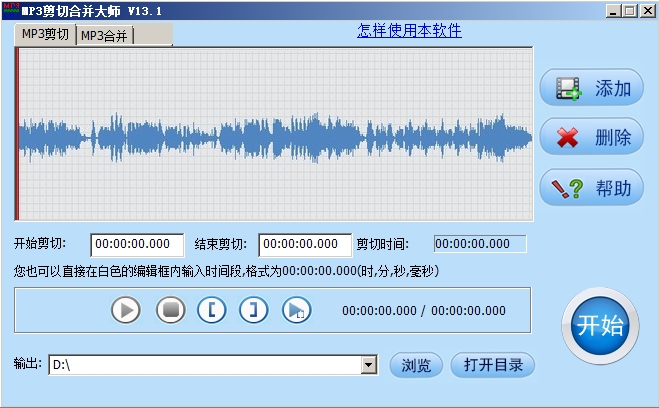Viewport: 659px width, 408px height.
Task: Play the selected clip segment icon
Action: point(296,310)
